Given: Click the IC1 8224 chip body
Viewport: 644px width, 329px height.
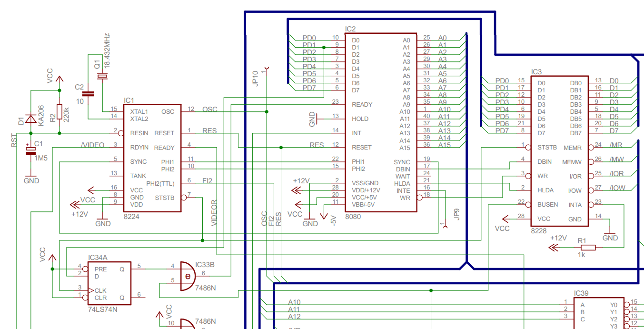Looking at the screenshot, I should pyautogui.click(x=152, y=158).
